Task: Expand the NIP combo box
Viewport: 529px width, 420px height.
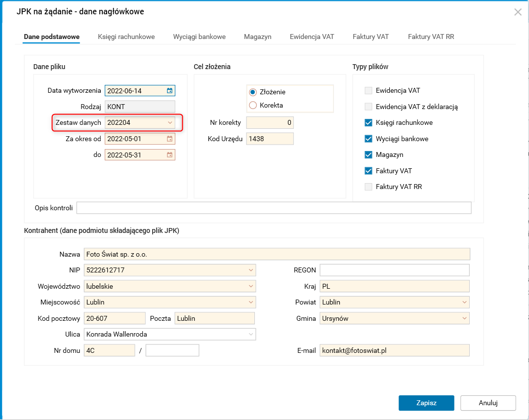Action: tap(250, 270)
